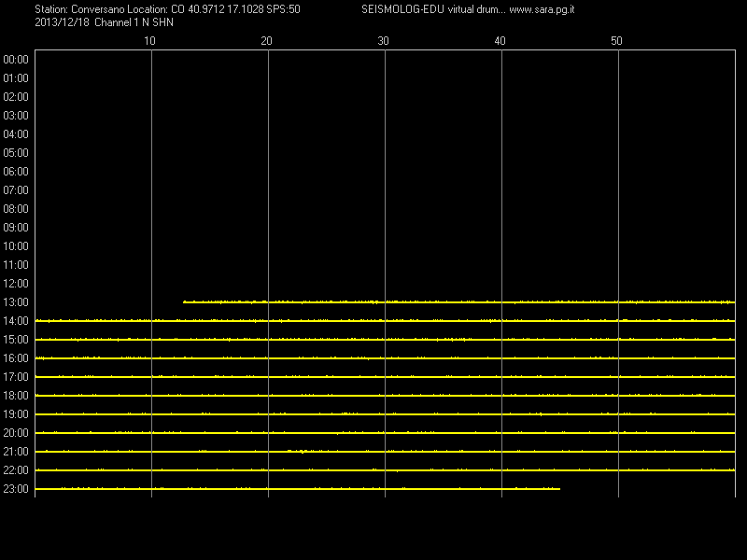
Task: Click the 22:00 hour label
Action: coord(16,470)
